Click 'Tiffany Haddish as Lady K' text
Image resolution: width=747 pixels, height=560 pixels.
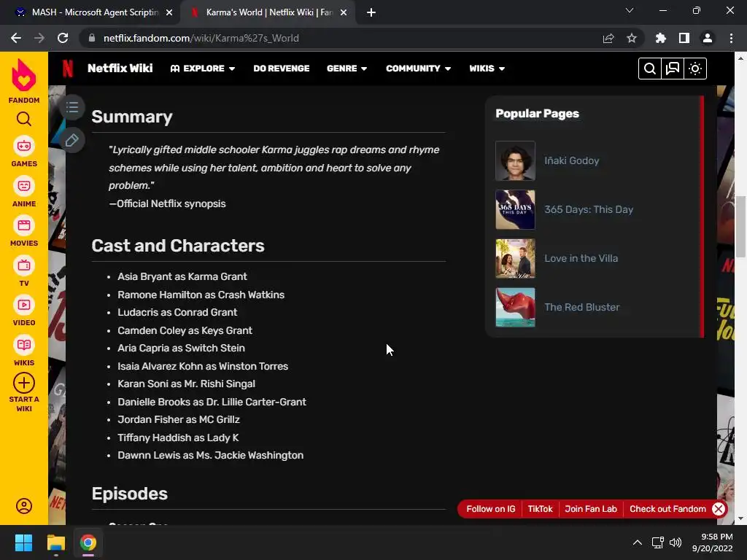pyautogui.click(x=178, y=437)
